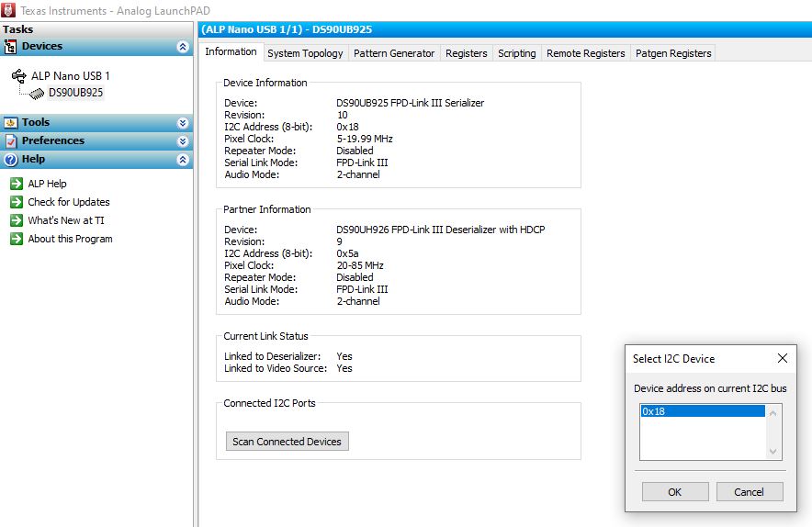Click pixel clock value '5-19.99 MHz'
This screenshot has width=812, height=527.
pos(365,139)
